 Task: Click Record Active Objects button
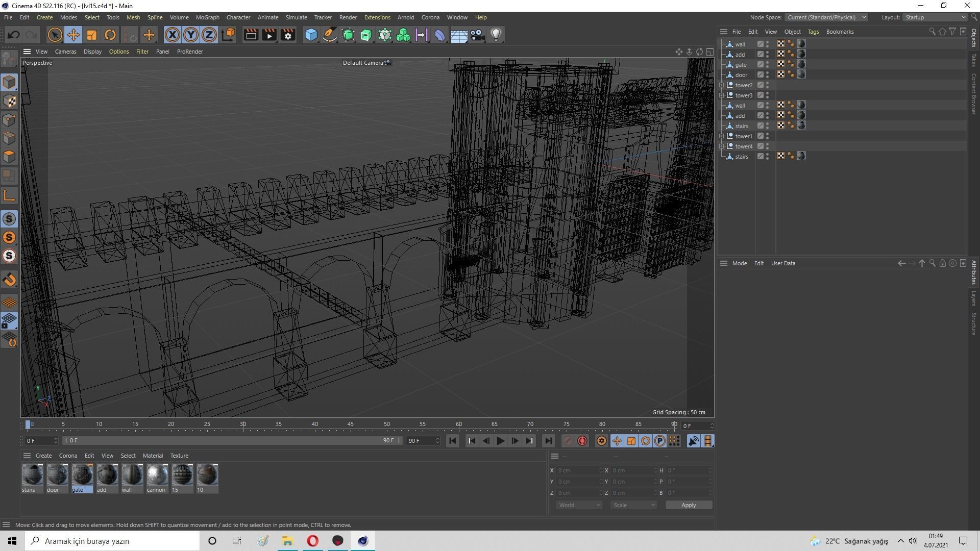point(568,441)
